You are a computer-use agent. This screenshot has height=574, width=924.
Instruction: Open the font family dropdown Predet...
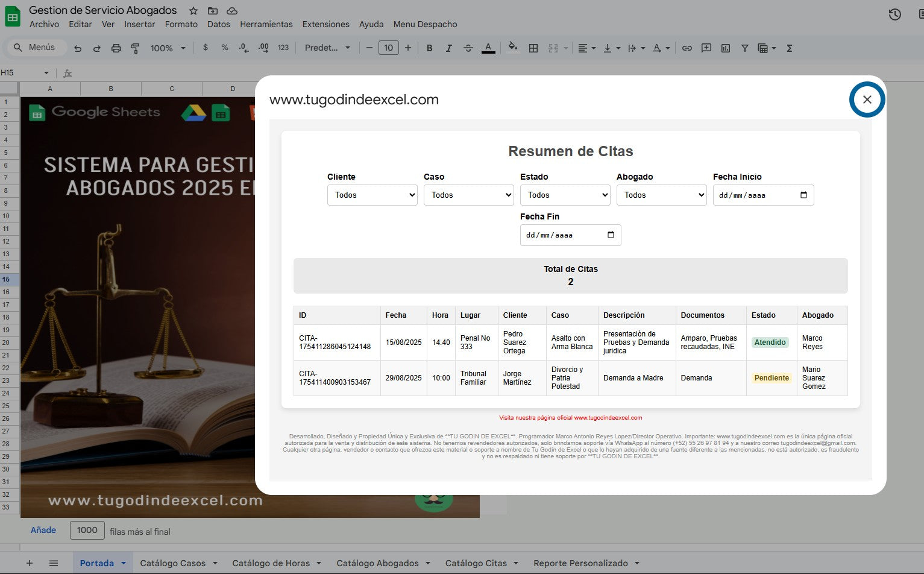click(327, 48)
